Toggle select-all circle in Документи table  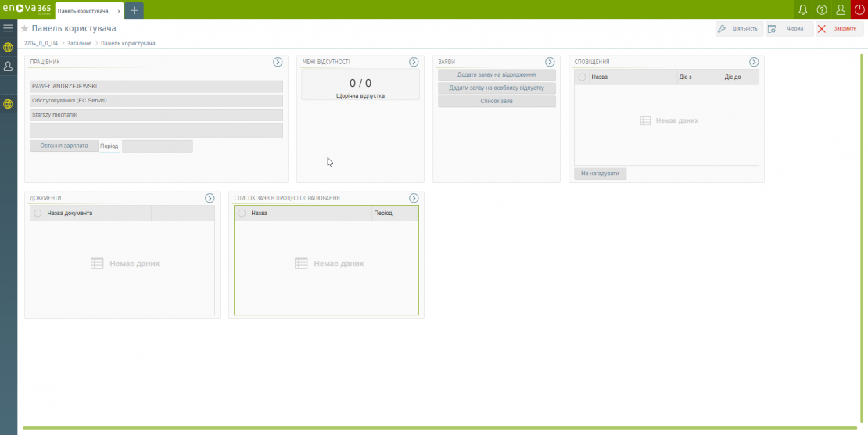point(38,213)
